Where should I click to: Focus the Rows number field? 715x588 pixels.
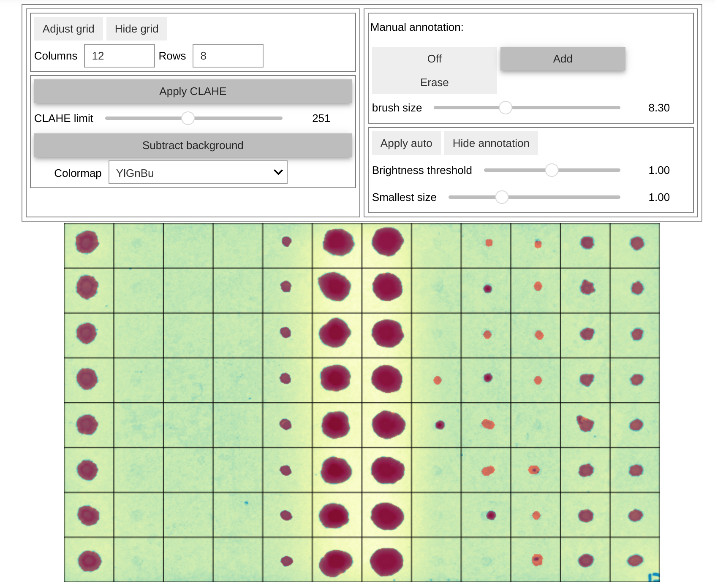point(228,56)
